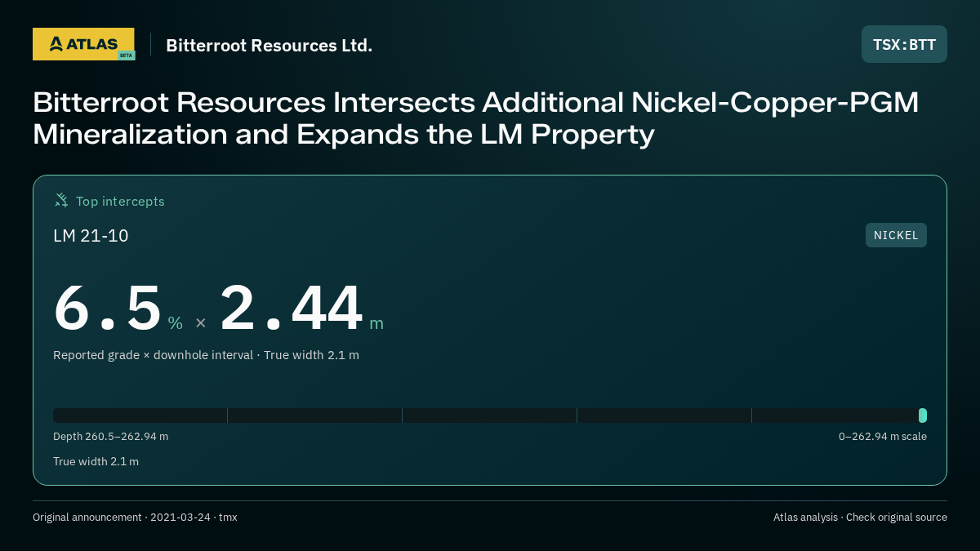
Task: Click the dark depth scale bar
Action: pos(490,415)
